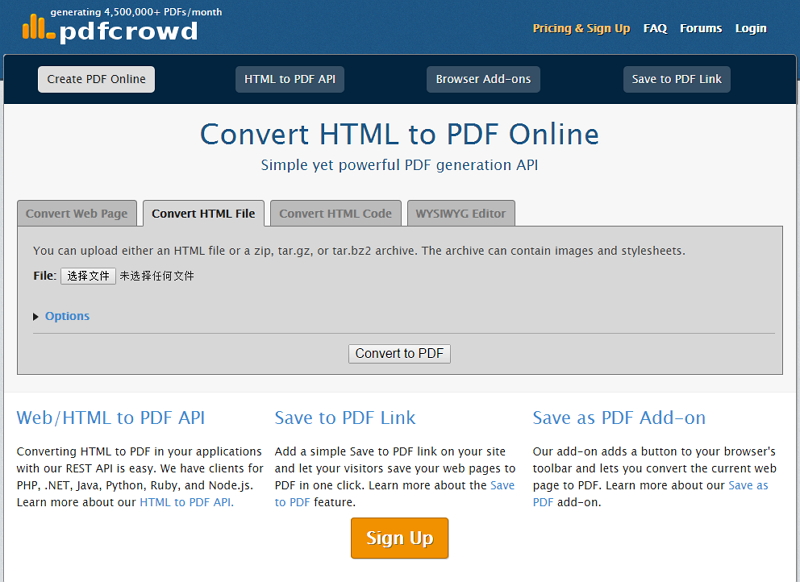Open the Forums page
Image resolution: width=800 pixels, height=582 pixels.
tap(700, 29)
